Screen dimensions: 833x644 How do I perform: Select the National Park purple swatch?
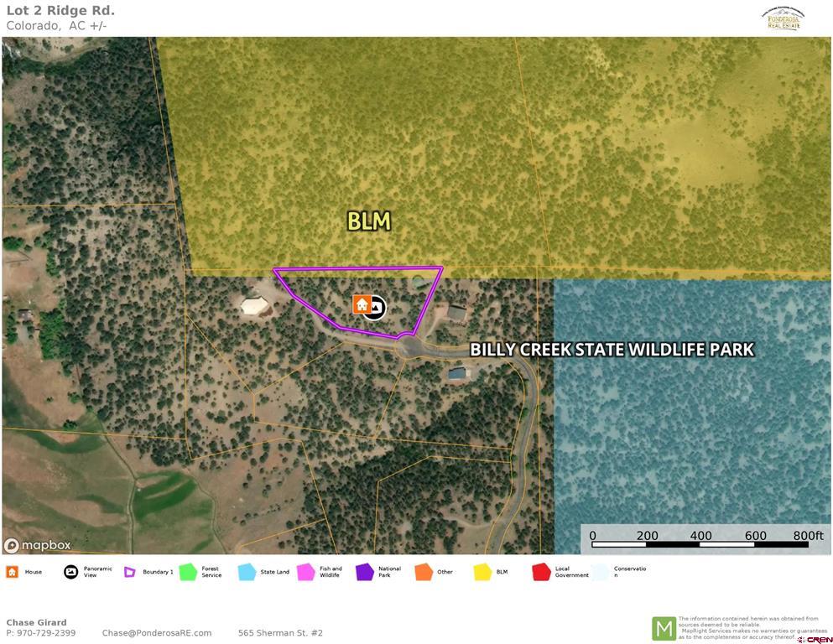coord(365,572)
